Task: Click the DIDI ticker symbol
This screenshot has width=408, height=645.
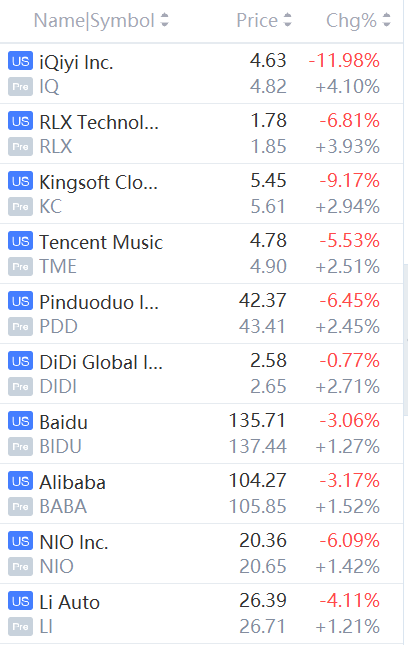Action: click(58, 386)
